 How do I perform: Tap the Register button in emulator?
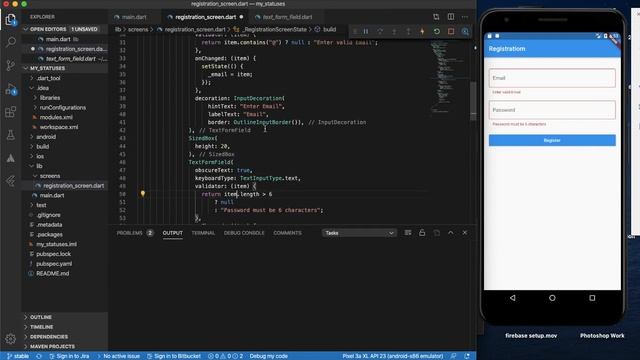[552, 140]
